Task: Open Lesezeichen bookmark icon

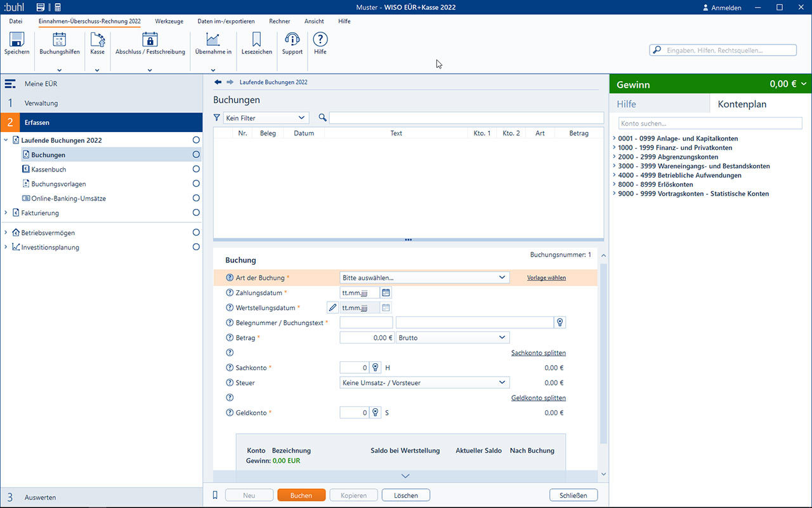Action: tap(256, 39)
